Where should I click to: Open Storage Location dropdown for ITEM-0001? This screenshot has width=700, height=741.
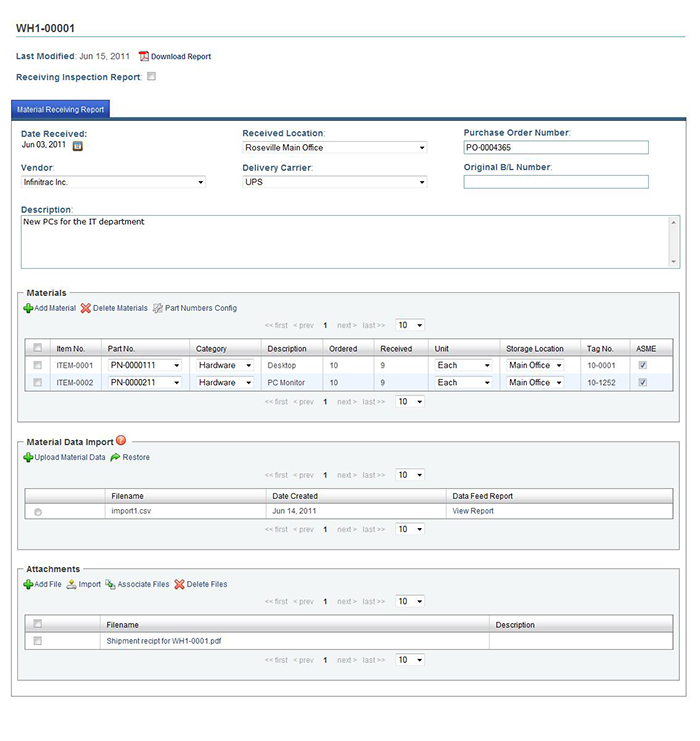click(536, 365)
